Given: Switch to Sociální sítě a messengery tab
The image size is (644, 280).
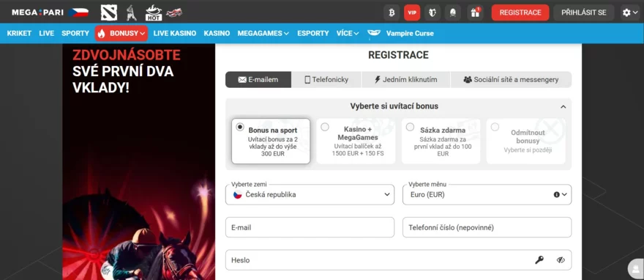Looking at the screenshot, I should pyautogui.click(x=512, y=80).
